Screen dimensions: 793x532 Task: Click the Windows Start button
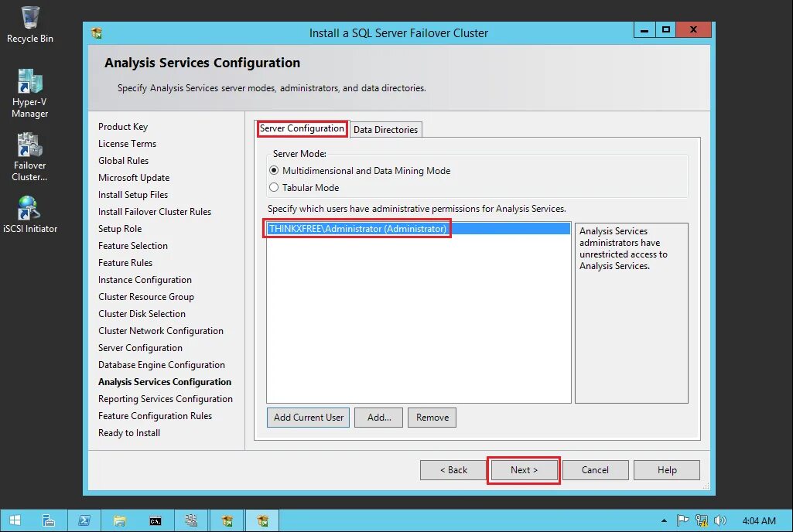click(15, 520)
